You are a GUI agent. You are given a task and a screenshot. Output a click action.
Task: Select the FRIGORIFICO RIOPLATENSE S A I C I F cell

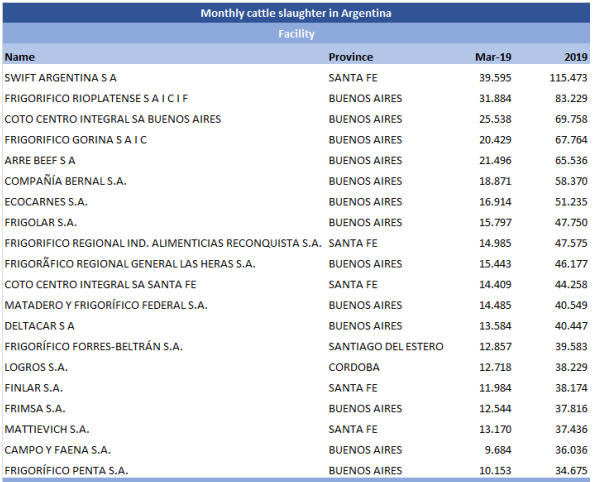96,98
